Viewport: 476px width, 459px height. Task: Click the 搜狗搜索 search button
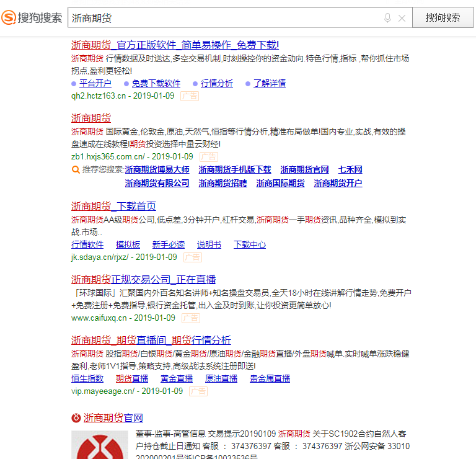click(443, 17)
